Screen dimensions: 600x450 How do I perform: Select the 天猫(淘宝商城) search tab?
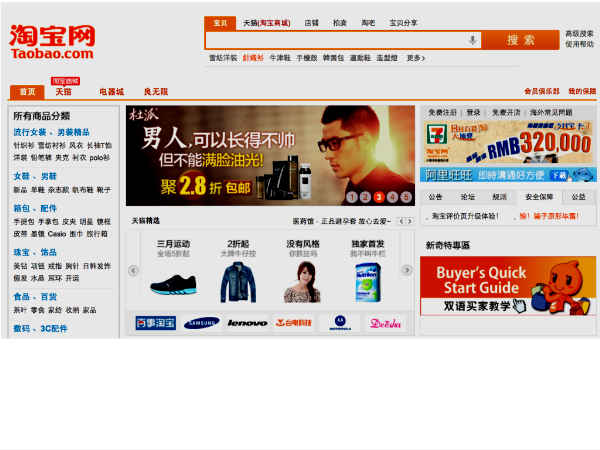click(267, 23)
